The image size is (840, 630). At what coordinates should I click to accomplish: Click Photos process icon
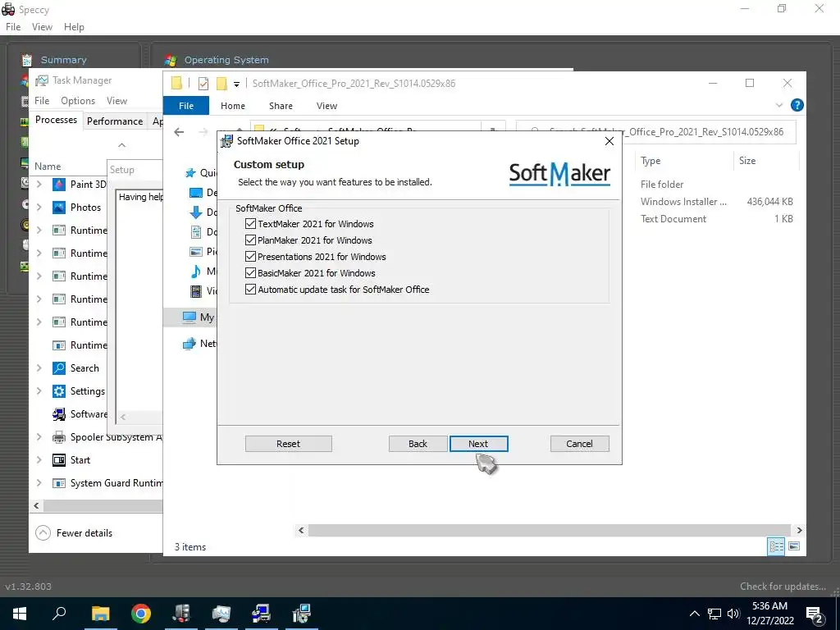pyautogui.click(x=59, y=208)
